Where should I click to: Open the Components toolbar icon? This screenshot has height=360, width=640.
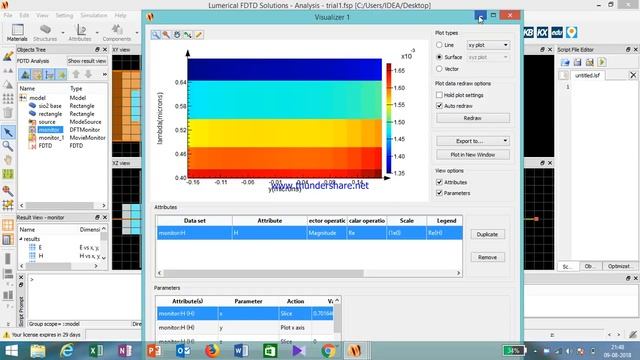click(117, 32)
